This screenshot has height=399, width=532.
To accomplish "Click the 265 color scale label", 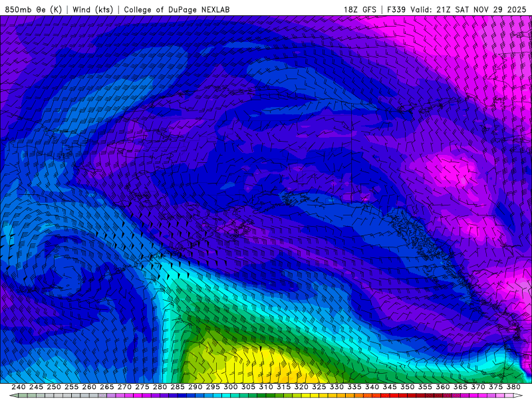I will 107,387.
